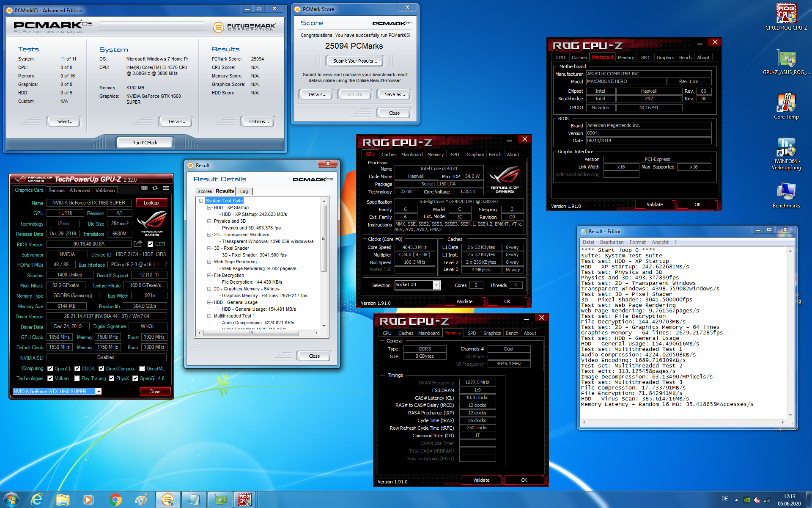Click Run PCMark button

pos(145,143)
